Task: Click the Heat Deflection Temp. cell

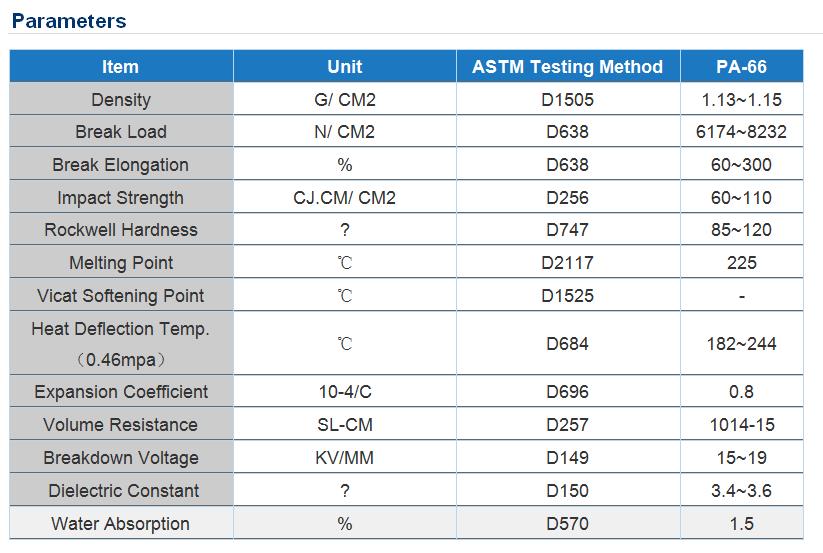Action: click(121, 343)
